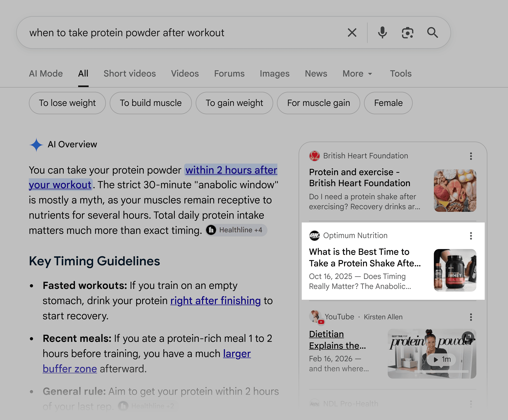Open the "within 2 hours after your workout" link
508x420 pixels.
(x=231, y=170)
